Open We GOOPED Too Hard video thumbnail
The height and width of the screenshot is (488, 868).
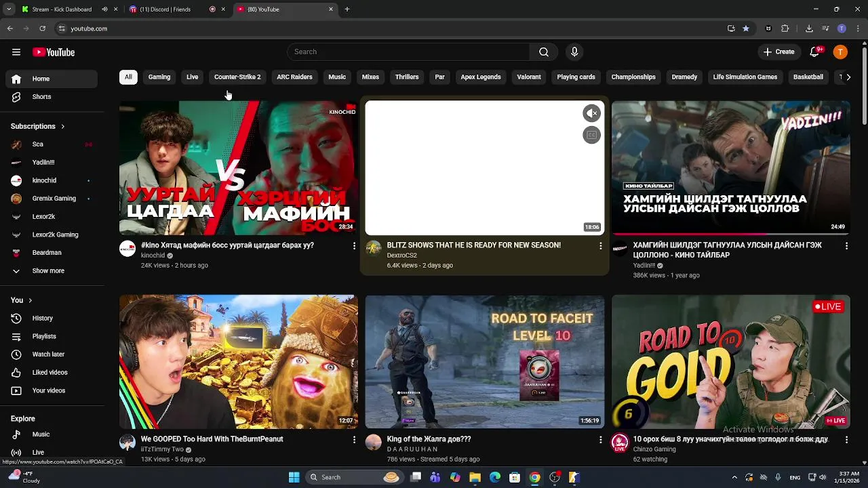click(x=238, y=361)
